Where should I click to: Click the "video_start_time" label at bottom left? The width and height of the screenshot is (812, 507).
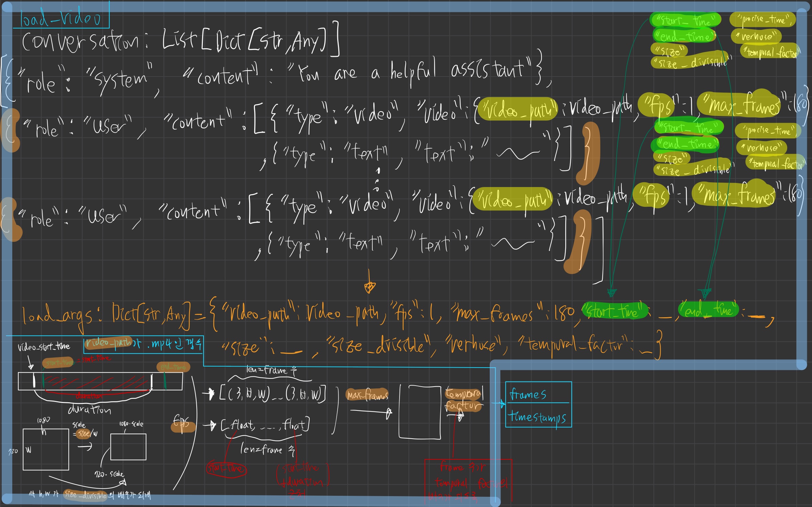(x=44, y=347)
